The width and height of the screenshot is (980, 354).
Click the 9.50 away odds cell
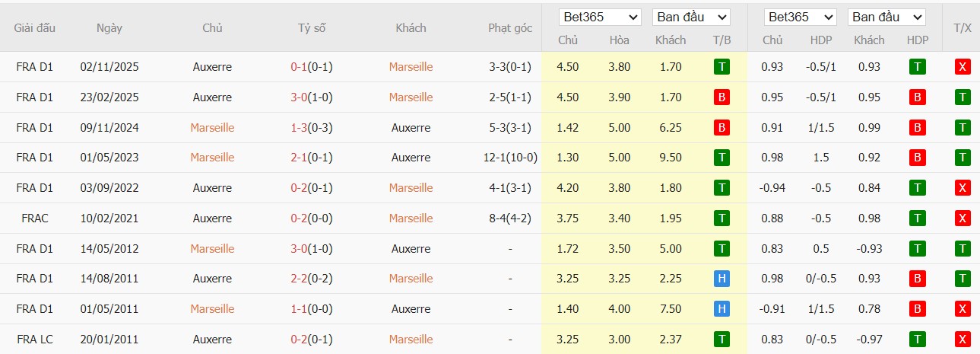tap(671, 158)
